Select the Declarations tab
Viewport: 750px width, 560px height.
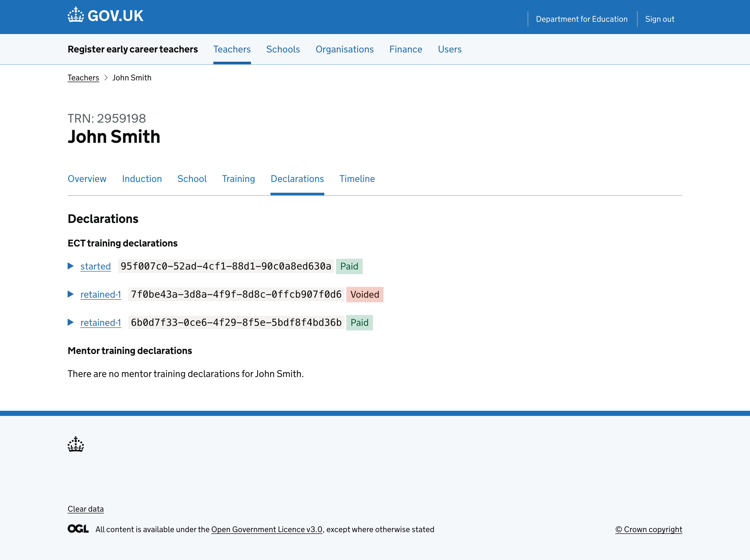pos(297,179)
